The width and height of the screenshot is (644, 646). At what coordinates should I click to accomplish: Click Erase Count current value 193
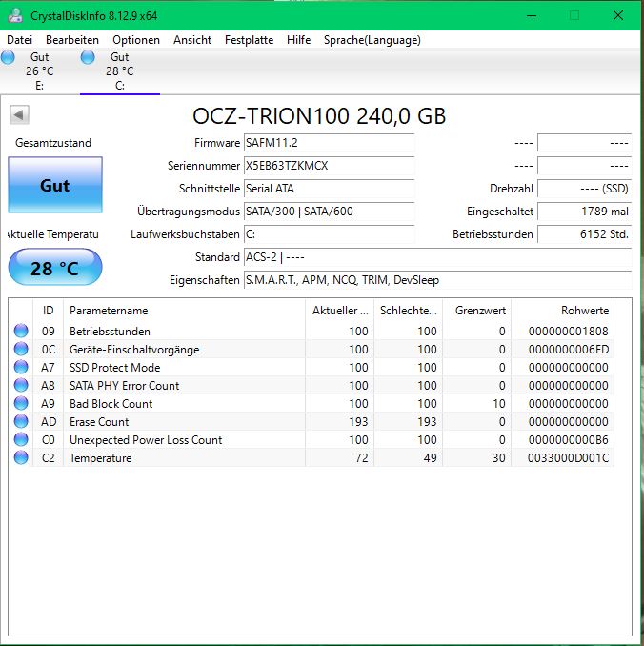point(358,422)
